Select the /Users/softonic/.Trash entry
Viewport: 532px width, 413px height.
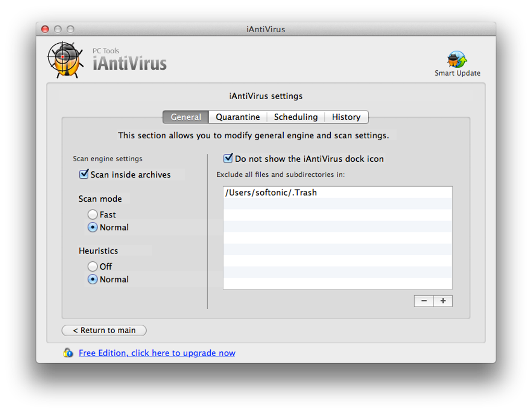(337, 192)
